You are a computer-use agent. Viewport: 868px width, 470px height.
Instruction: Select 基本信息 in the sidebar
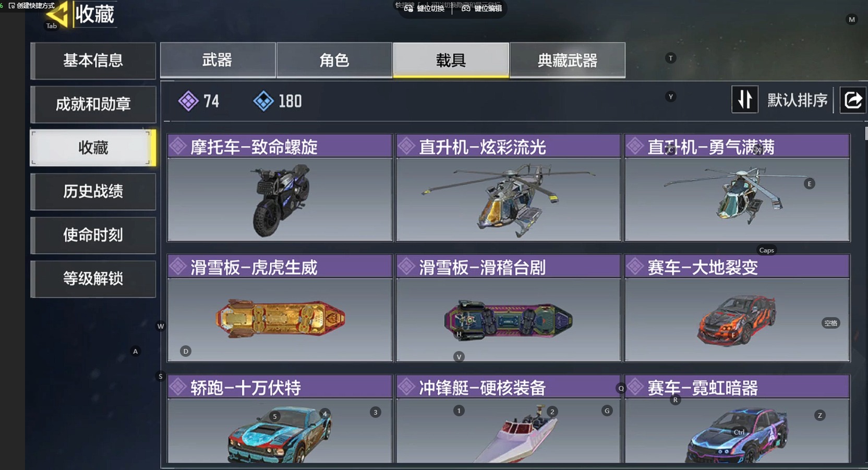tap(93, 61)
